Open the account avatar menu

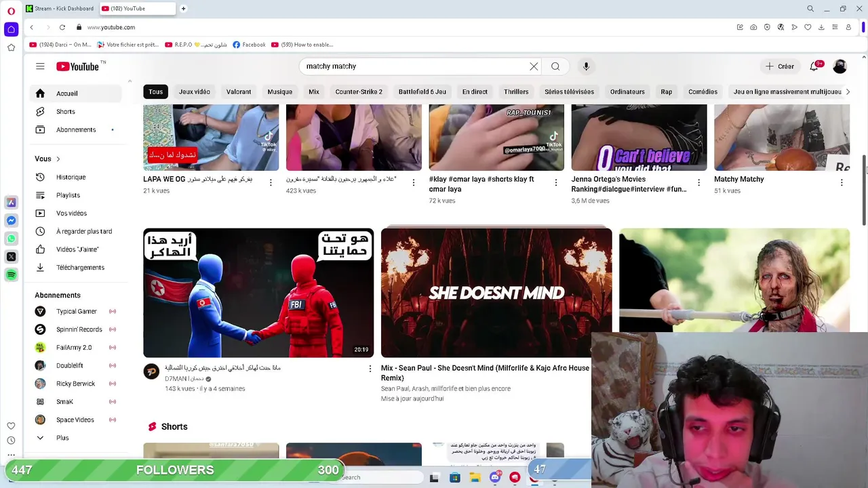click(840, 66)
